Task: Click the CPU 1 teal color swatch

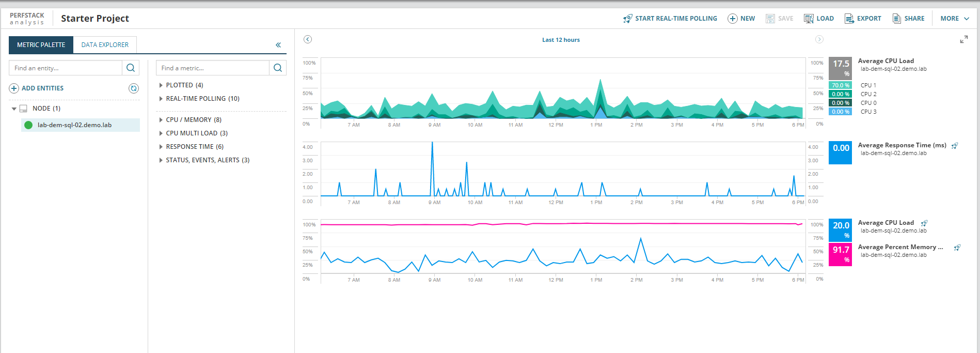Action: coord(840,85)
